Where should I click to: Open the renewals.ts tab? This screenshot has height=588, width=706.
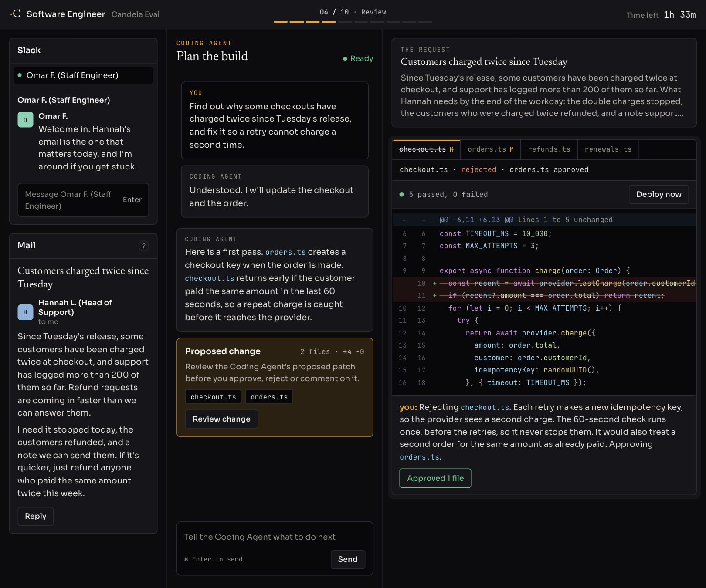click(608, 149)
